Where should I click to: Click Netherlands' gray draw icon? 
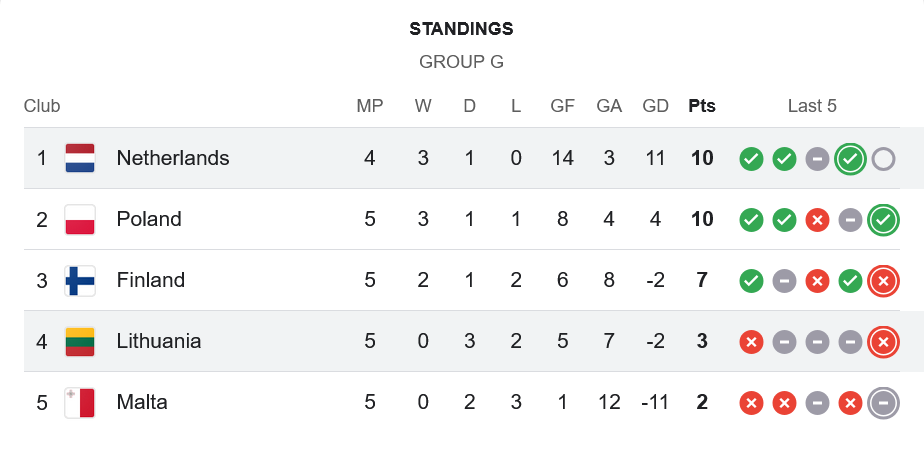point(817,158)
